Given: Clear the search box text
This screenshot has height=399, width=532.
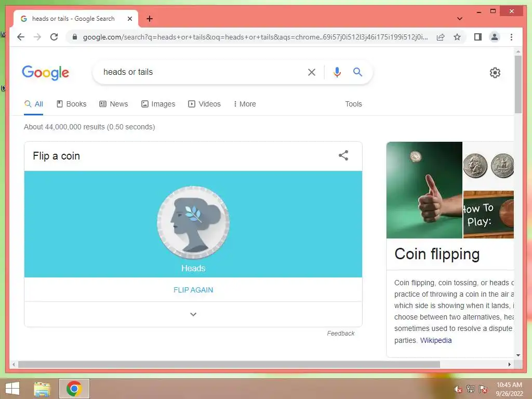Looking at the screenshot, I should coord(312,72).
